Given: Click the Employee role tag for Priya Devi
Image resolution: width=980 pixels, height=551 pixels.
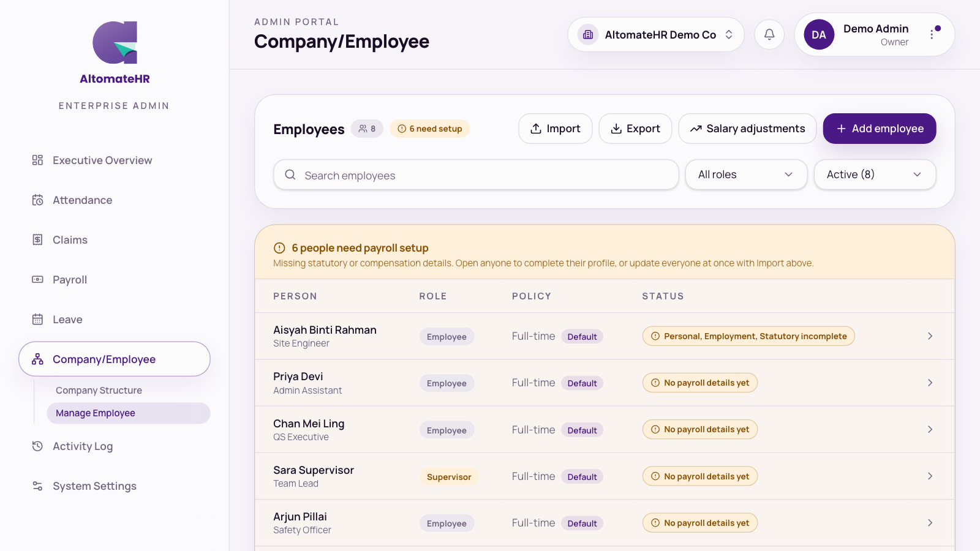Looking at the screenshot, I should click(447, 383).
